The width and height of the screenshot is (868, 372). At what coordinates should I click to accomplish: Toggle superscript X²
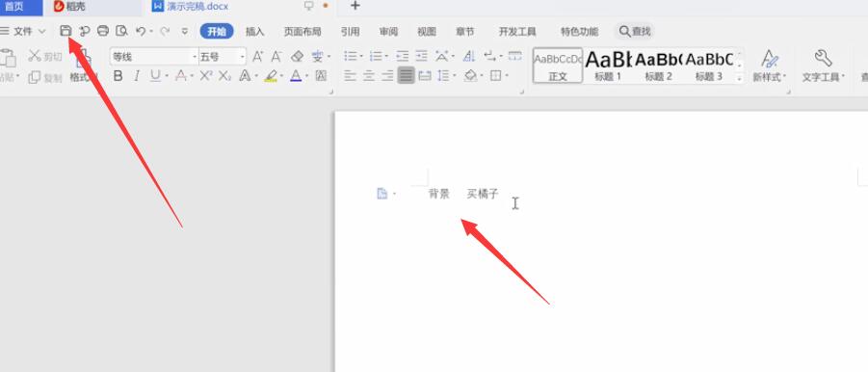tap(206, 76)
